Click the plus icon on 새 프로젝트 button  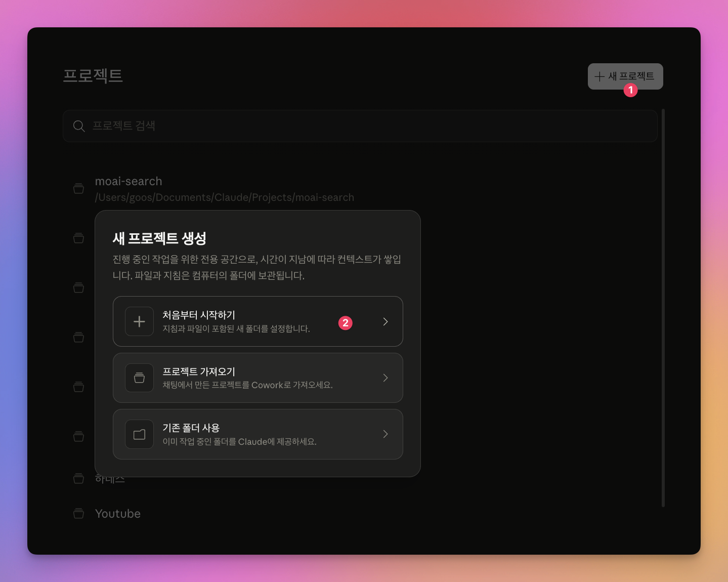(599, 76)
